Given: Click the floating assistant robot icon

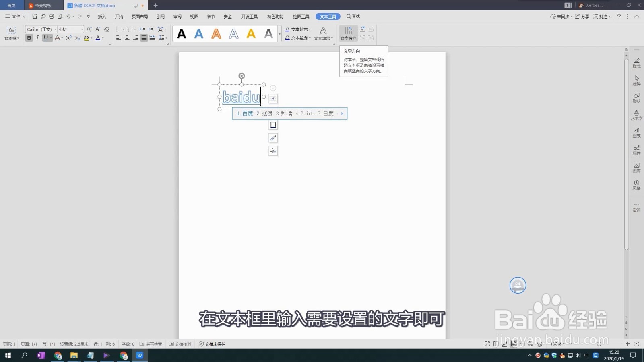Looking at the screenshot, I should [x=518, y=285].
